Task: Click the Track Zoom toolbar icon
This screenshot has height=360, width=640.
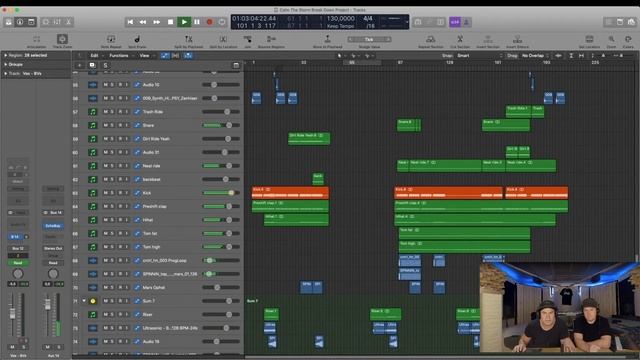Action: pyautogui.click(x=62, y=39)
